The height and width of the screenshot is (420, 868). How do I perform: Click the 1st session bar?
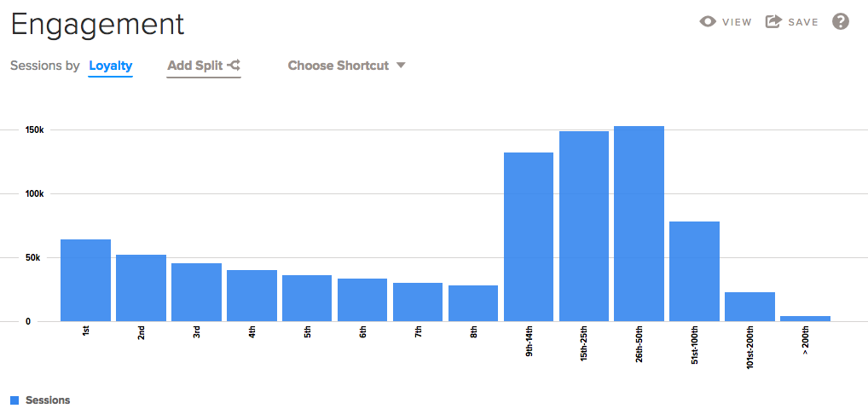85,280
